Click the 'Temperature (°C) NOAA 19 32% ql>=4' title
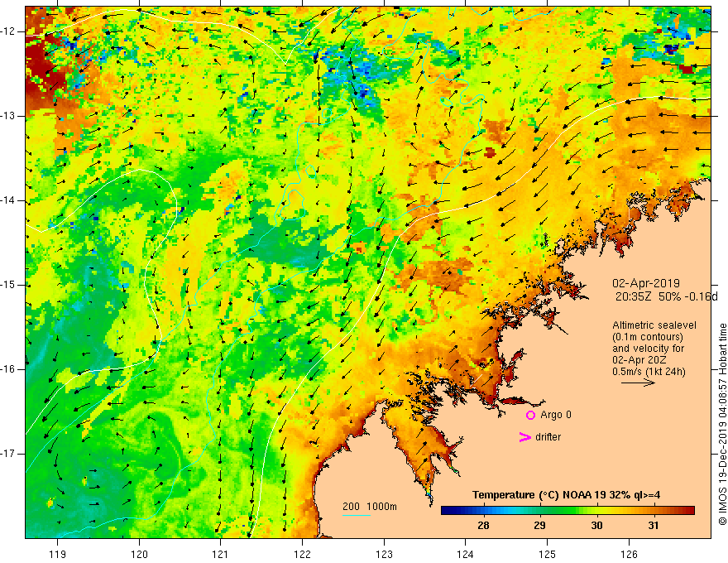Image resolution: width=728 pixels, height=563 pixels. coord(566,495)
